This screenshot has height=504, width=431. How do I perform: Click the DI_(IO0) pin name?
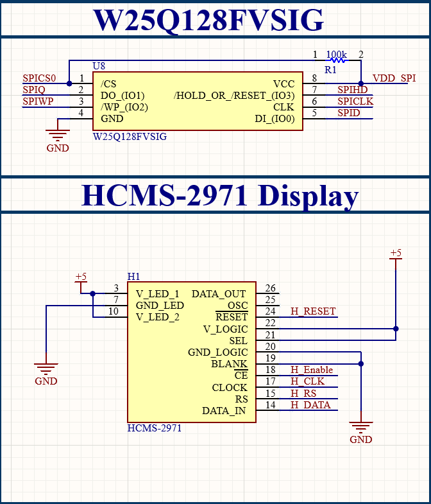click(x=275, y=119)
